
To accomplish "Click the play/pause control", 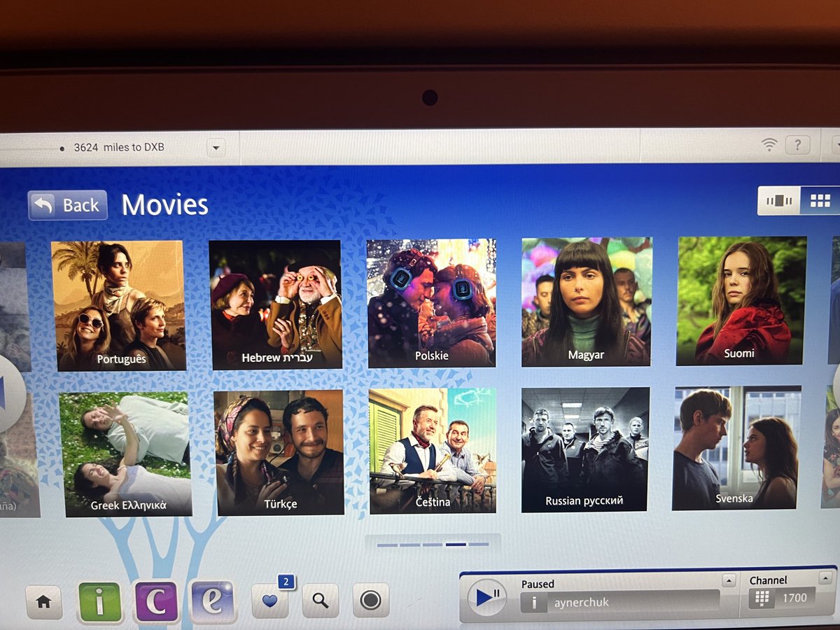I will coord(486,597).
